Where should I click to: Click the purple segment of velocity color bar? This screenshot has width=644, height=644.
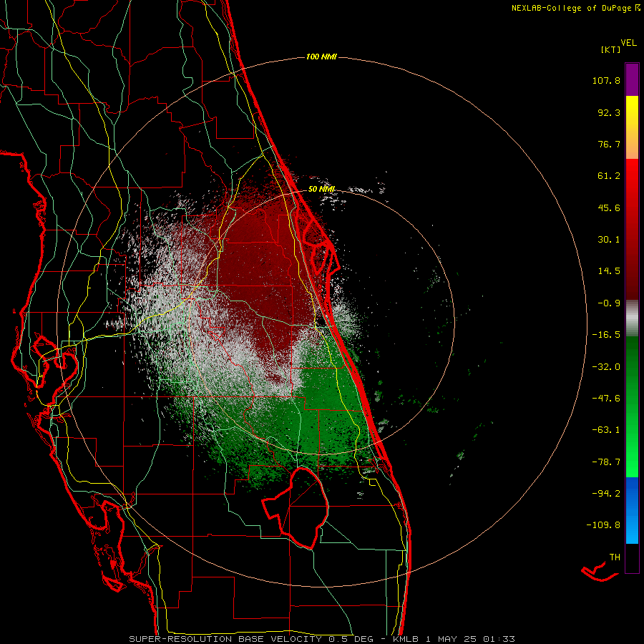(632, 79)
